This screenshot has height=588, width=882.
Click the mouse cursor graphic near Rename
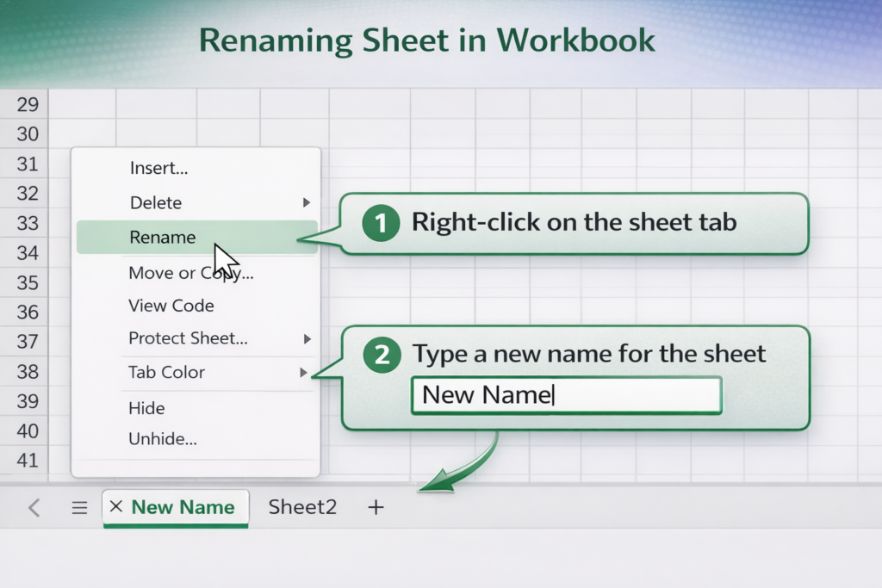(x=222, y=254)
